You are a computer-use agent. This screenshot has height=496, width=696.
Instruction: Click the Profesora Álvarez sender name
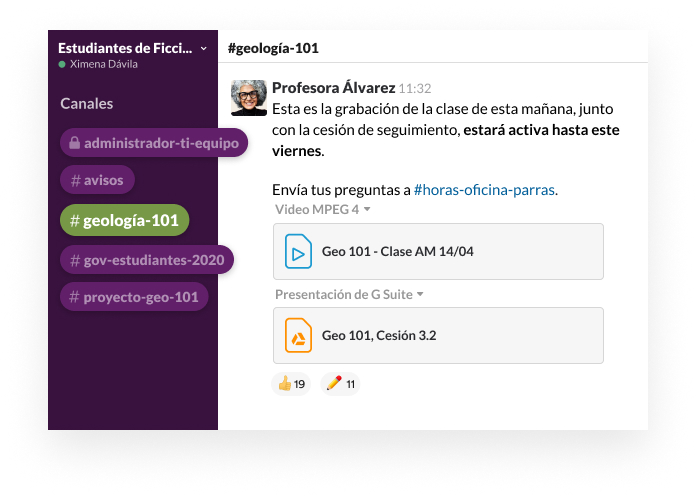(333, 88)
